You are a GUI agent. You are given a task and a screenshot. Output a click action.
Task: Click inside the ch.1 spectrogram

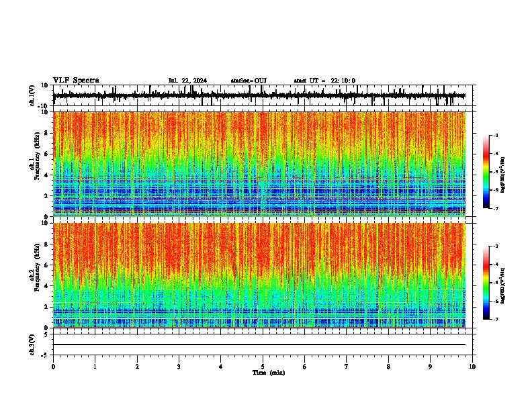[259, 164]
